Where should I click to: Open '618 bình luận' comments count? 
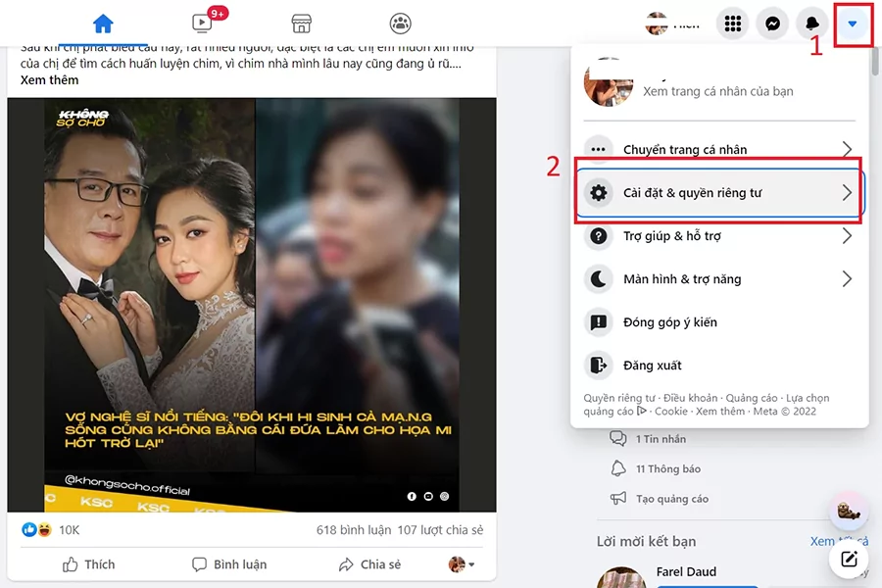pyautogui.click(x=353, y=530)
